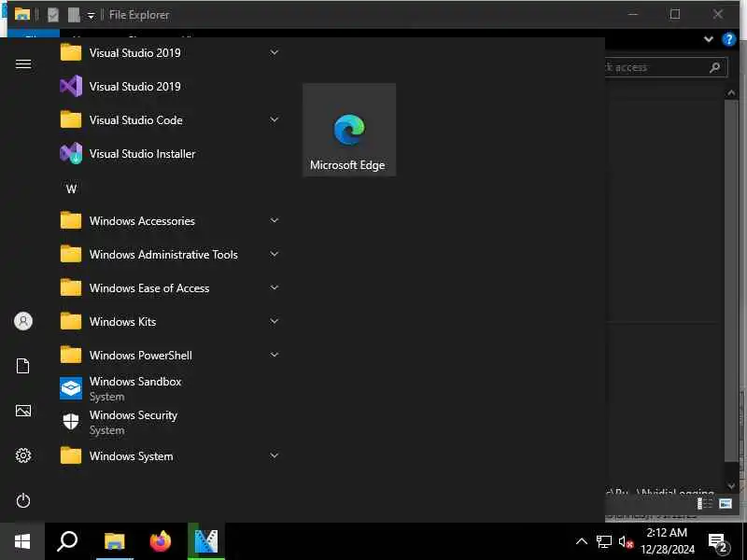Click the Windows Start button
The height and width of the screenshot is (560, 747).
tap(22, 541)
